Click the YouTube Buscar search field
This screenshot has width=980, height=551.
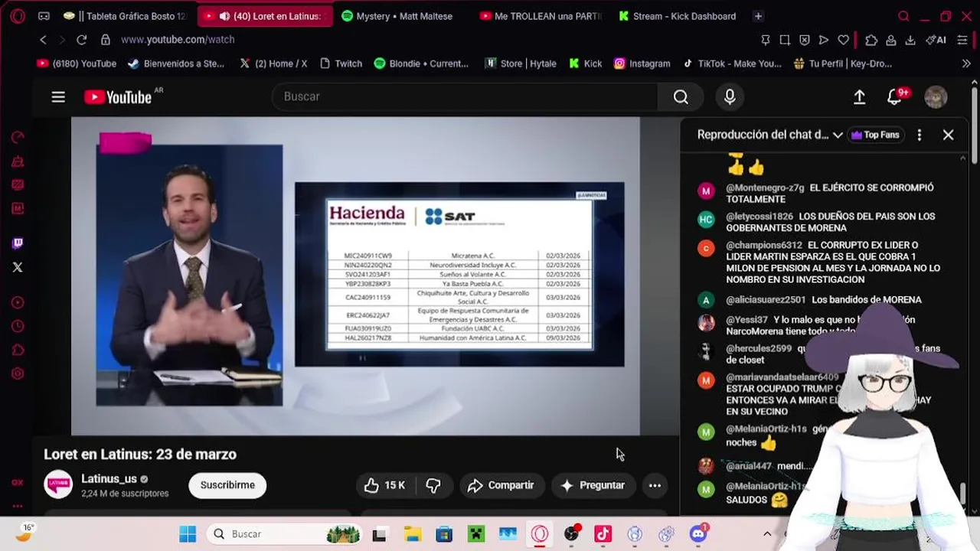pos(465,96)
